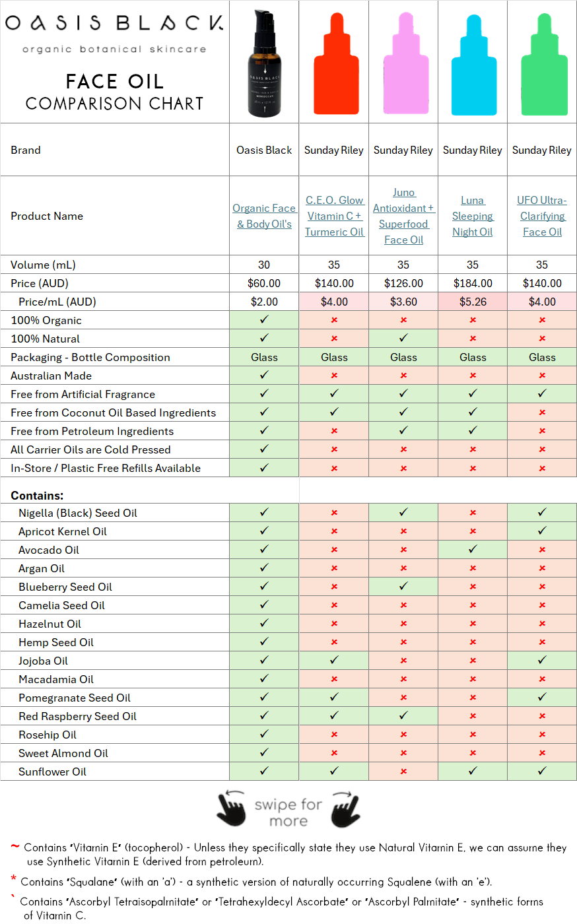577x924 pixels.
Task: Click the Juno column checkmark in Blueberry Seed Oil row
Action: [403, 586]
